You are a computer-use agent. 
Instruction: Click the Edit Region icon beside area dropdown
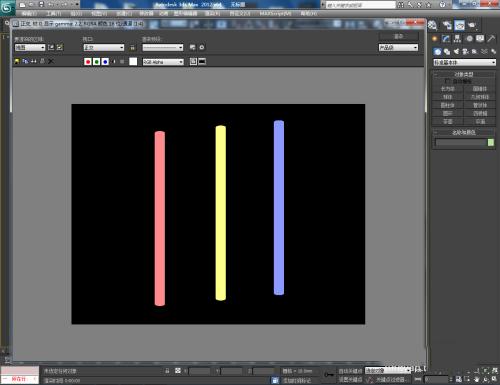[51, 47]
